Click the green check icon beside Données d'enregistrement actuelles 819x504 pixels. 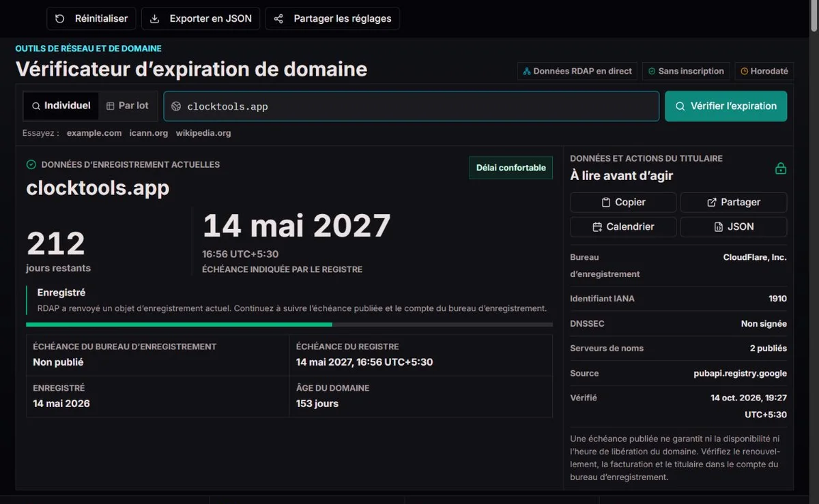click(x=31, y=164)
